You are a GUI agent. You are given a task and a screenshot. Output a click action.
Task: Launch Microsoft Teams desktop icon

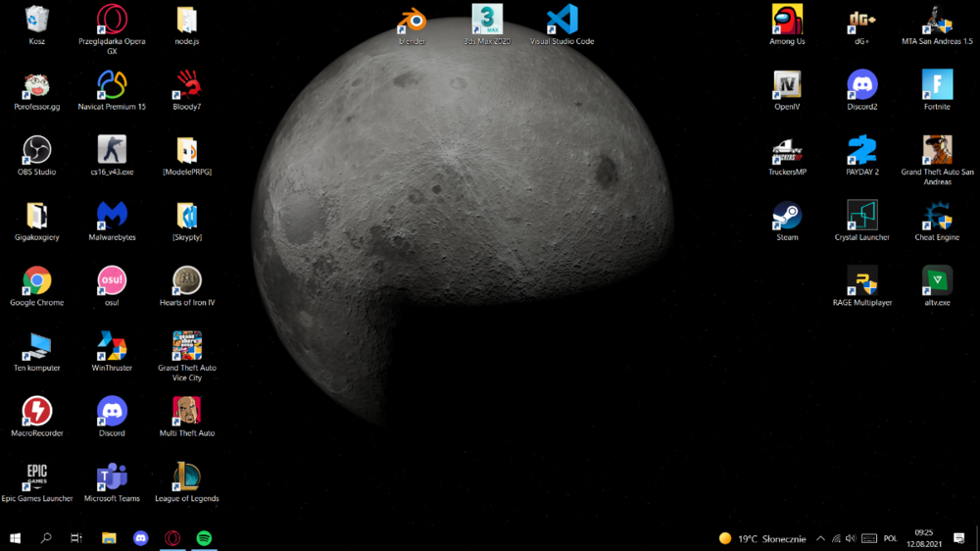click(112, 483)
